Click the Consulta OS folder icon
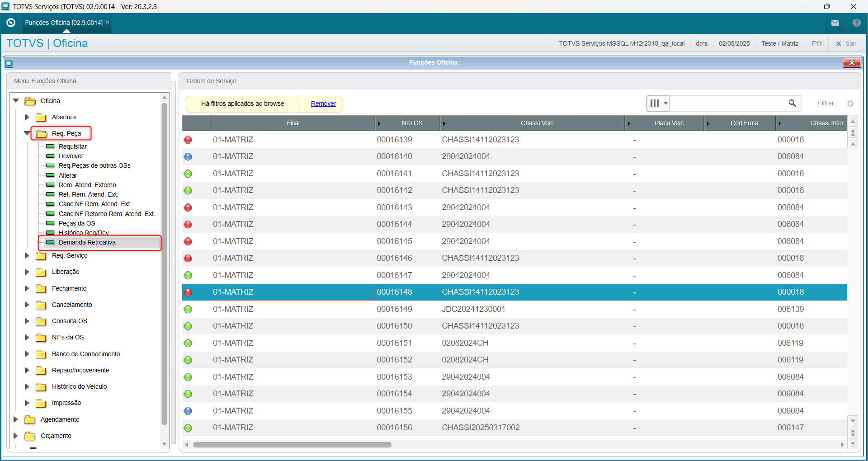Viewport: 868px width, 461px height. coord(41,321)
